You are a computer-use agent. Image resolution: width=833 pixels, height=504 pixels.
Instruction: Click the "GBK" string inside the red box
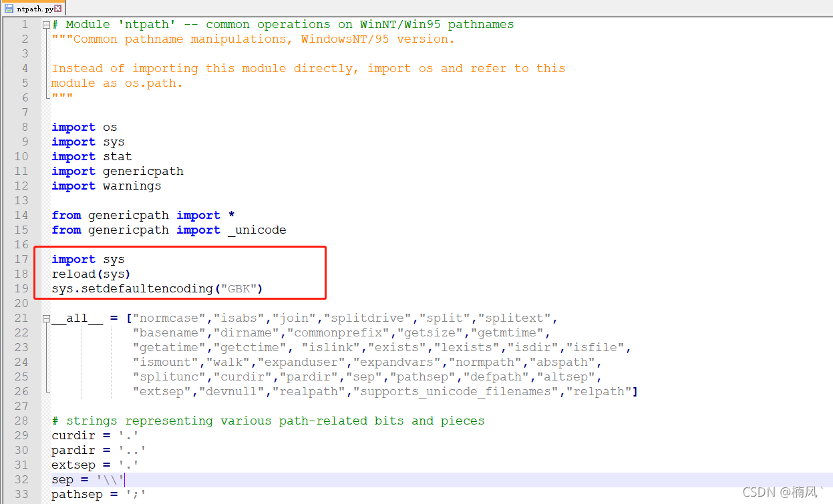click(237, 288)
